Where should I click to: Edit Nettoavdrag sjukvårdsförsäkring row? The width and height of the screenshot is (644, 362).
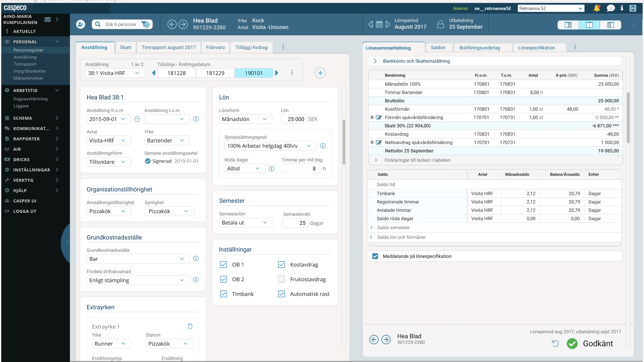pyautogui.click(x=379, y=143)
